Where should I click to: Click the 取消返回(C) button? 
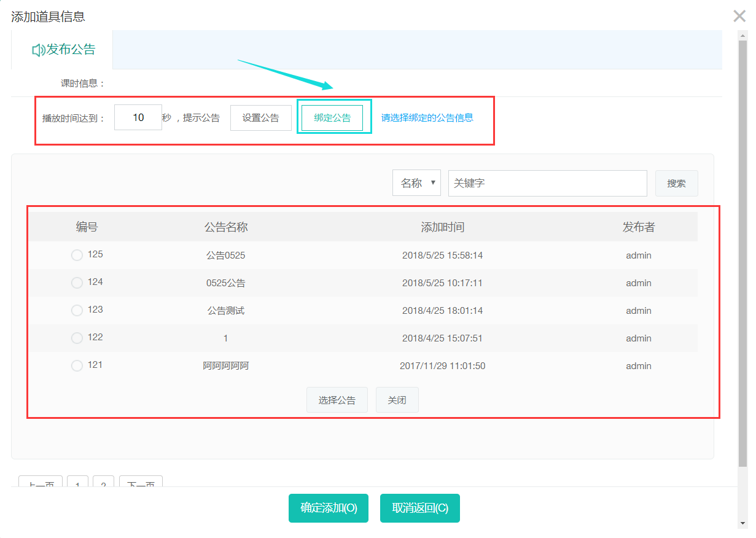pyautogui.click(x=420, y=508)
